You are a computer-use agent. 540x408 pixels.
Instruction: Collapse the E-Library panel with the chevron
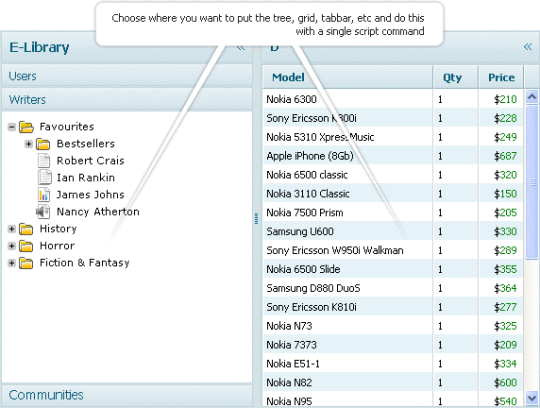pos(241,48)
